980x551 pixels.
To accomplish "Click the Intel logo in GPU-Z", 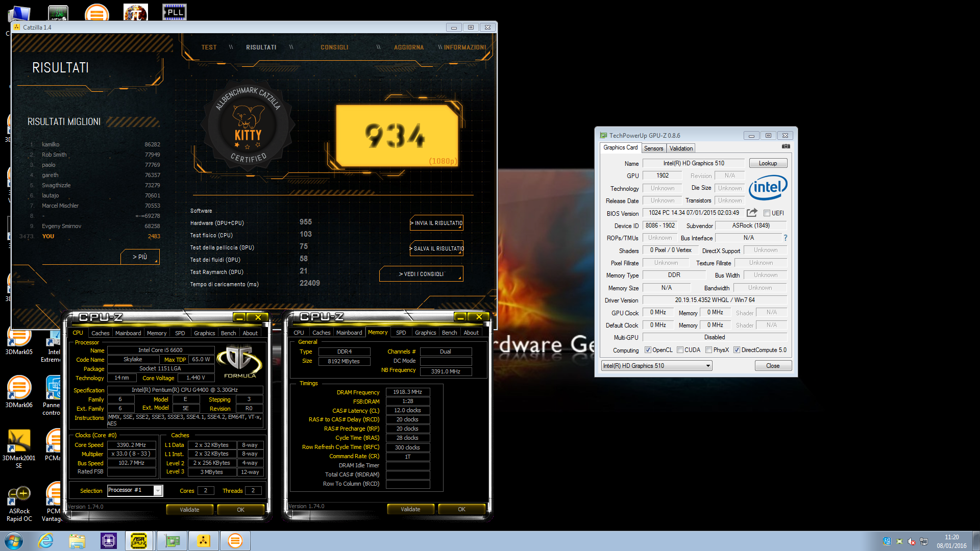I will (x=768, y=187).
